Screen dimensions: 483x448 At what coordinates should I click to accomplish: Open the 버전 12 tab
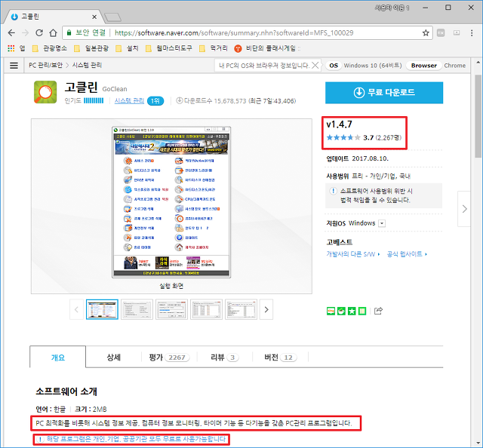coord(280,357)
